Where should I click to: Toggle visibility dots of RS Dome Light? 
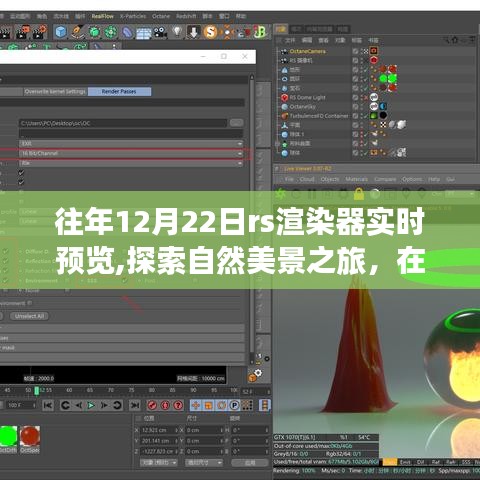[x=362, y=97]
